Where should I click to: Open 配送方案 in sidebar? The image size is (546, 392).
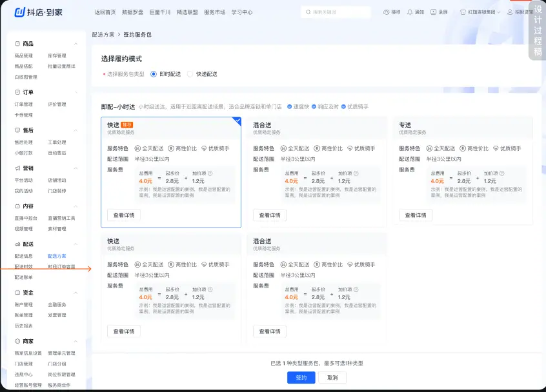(57, 257)
